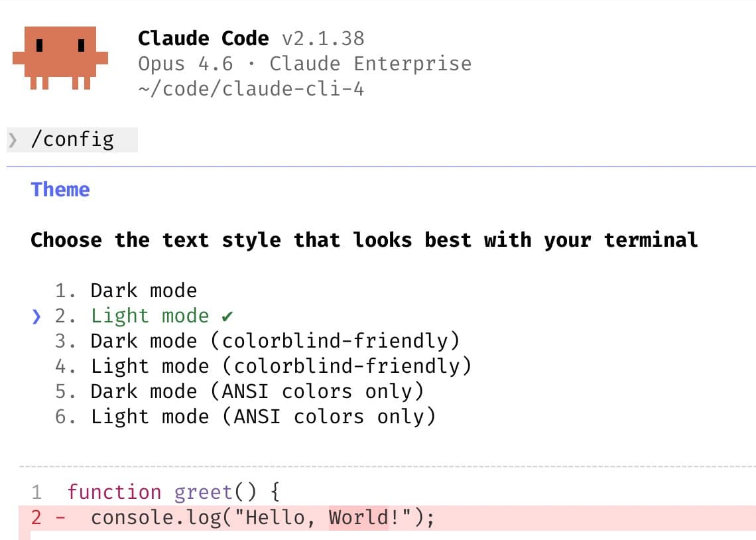The width and height of the screenshot is (756, 540).
Task: Select Dark mode theme
Action: point(143,291)
